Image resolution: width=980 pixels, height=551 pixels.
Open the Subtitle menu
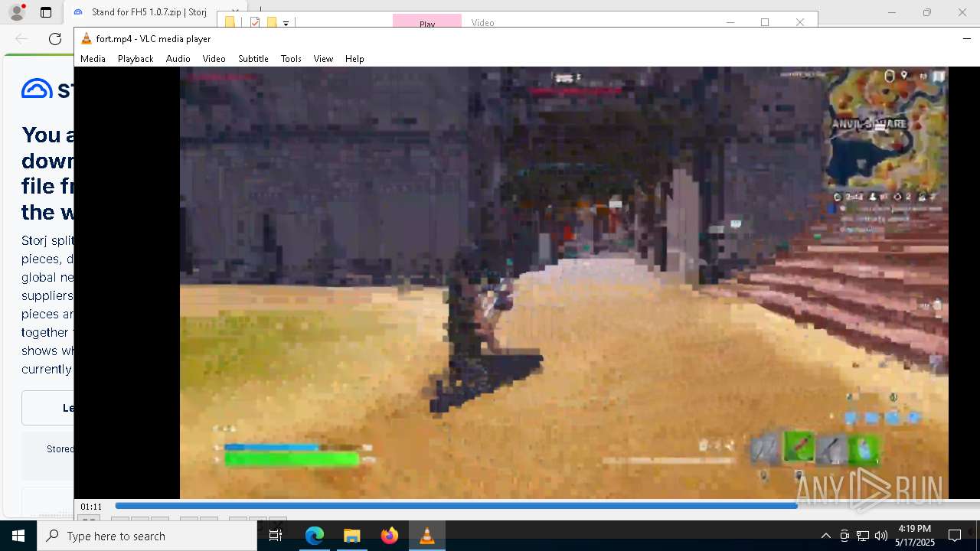tap(253, 59)
